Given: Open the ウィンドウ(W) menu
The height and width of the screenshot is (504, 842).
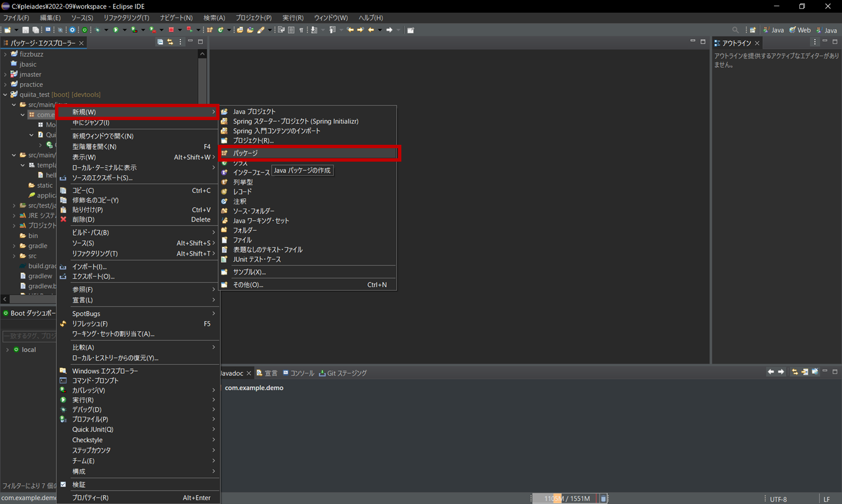Looking at the screenshot, I should [331, 17].
